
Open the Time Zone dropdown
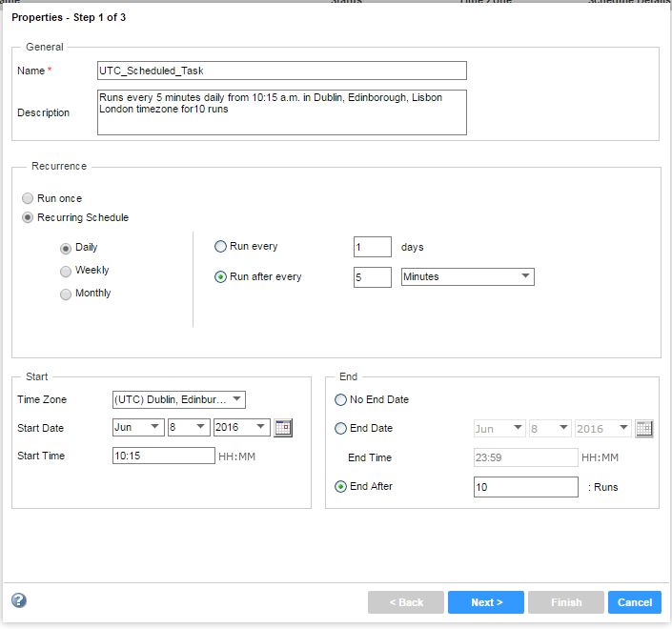(x=178, y=399)
